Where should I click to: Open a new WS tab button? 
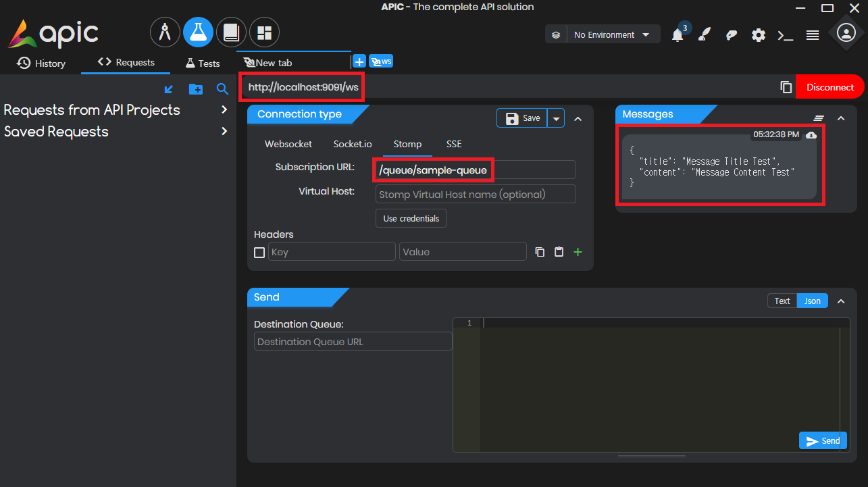pyautogui.click(x=381, y=61)
